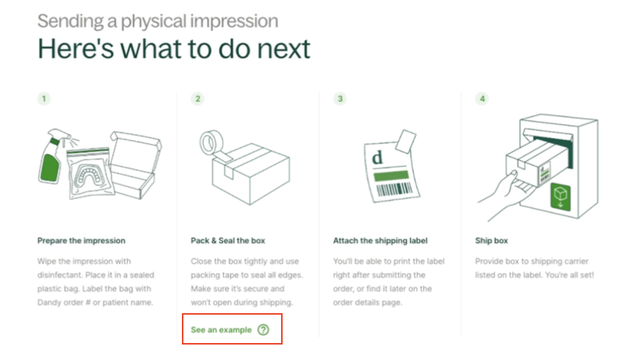644x352 pixels.
Task: Open the "See an example" link
Action: click(x=221, y=330)
